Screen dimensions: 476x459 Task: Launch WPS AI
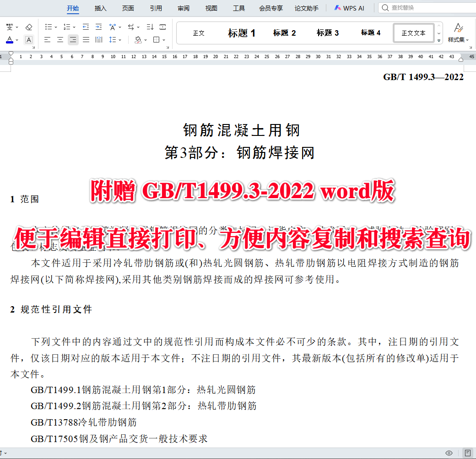(x=349, y=8)
